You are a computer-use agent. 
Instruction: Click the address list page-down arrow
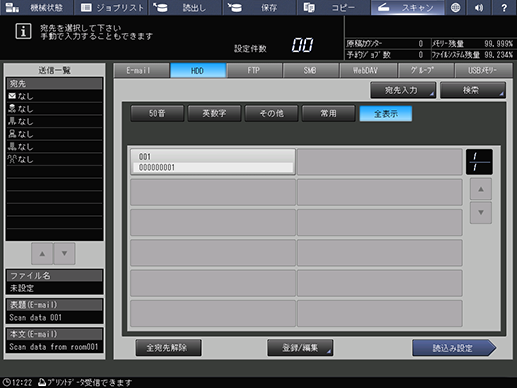point(481,212)
